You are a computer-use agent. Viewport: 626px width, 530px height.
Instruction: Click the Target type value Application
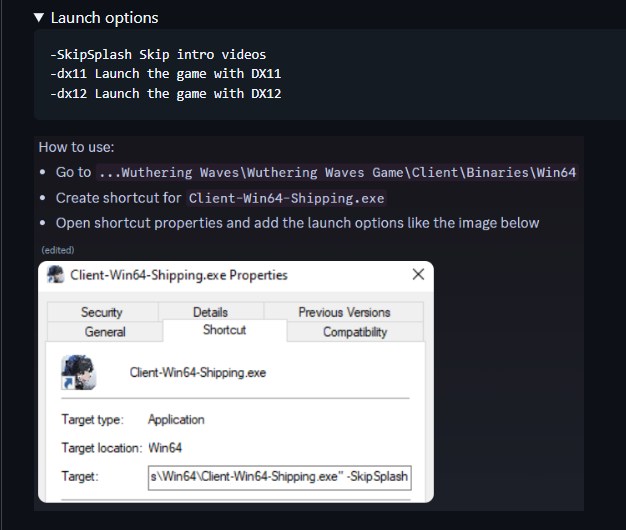click(176, 419)
